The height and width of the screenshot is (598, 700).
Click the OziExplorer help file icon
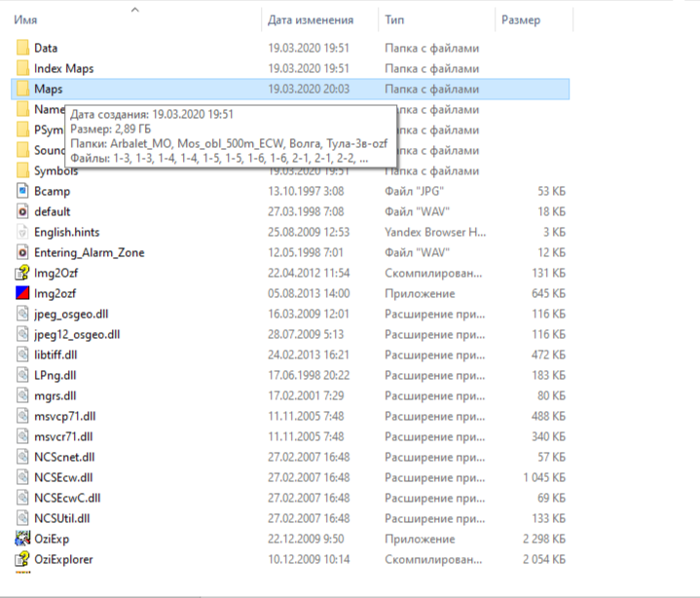22,559
